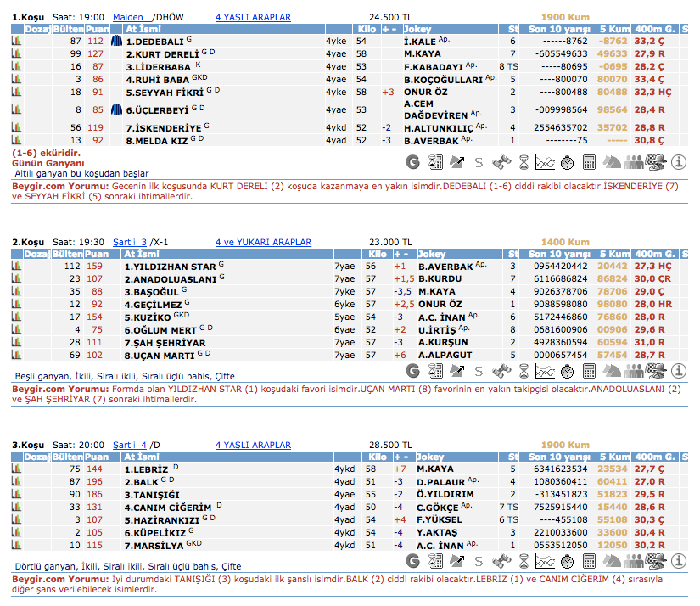Click the info icon under race 3
This screenshot has height=606, width=700.
coord(679,560)
